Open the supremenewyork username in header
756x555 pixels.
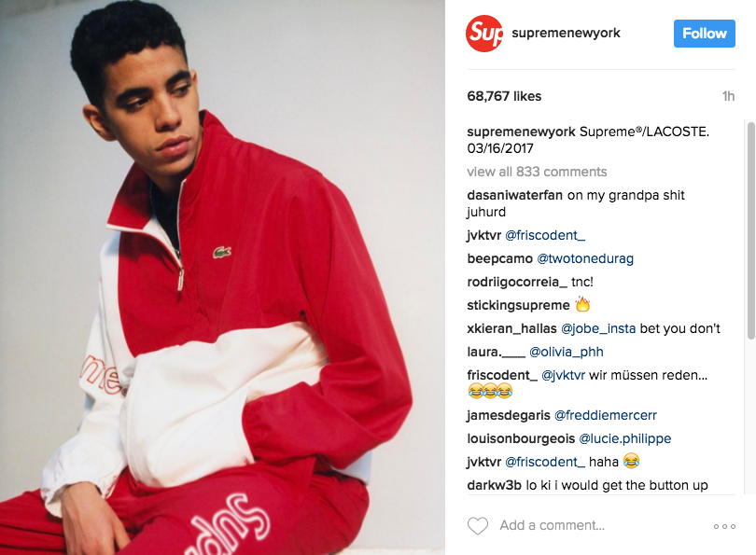[566, 33]
